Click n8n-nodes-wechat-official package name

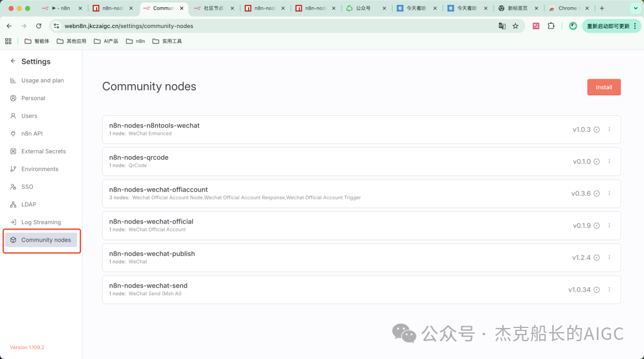tap(151, 221)
